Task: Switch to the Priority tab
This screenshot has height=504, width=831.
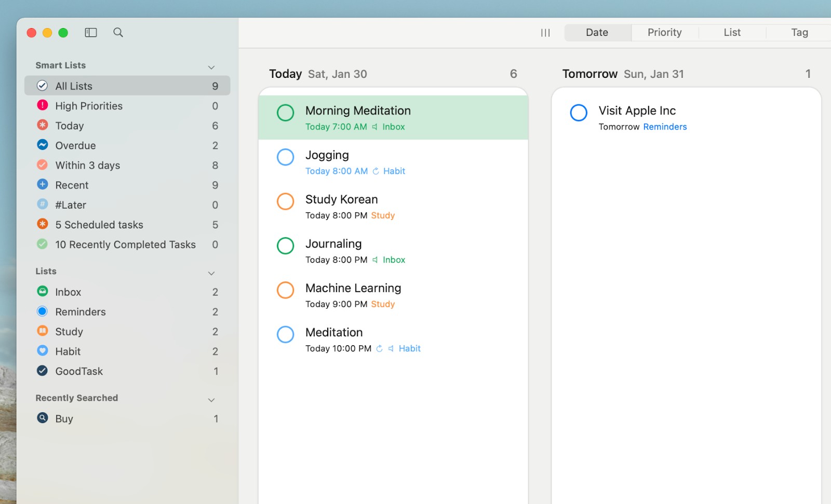Action: [x=665, y=32]
